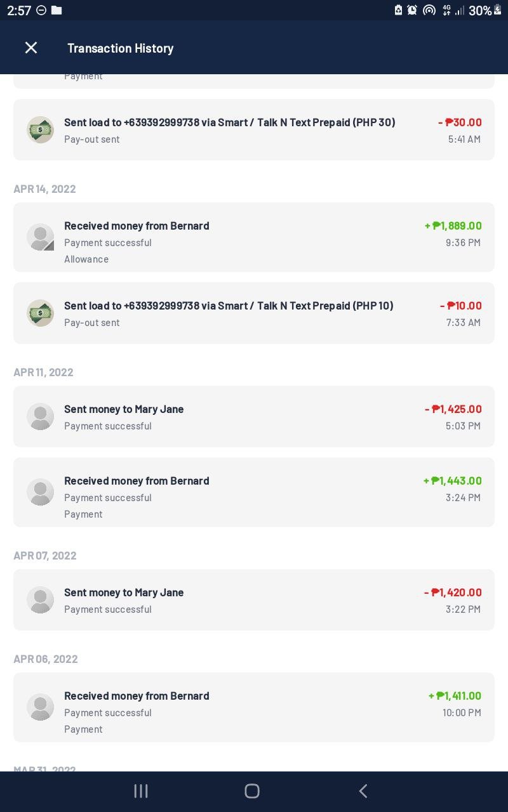
Task: Open Sent money to Mary Jane 3:22 PM
Action: [x=254, y=599]
